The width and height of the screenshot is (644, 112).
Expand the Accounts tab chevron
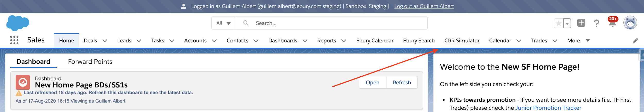pos(214,41)
